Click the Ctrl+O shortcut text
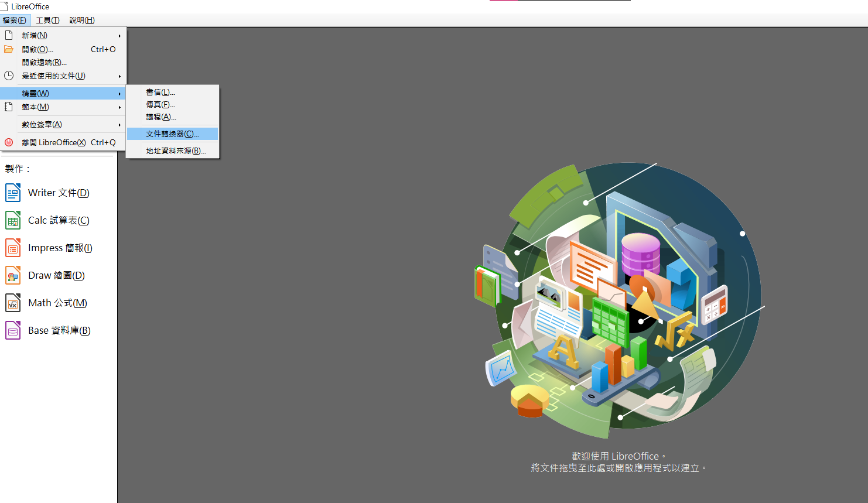This screenshot has width=868, height=503. coord(103,49)
